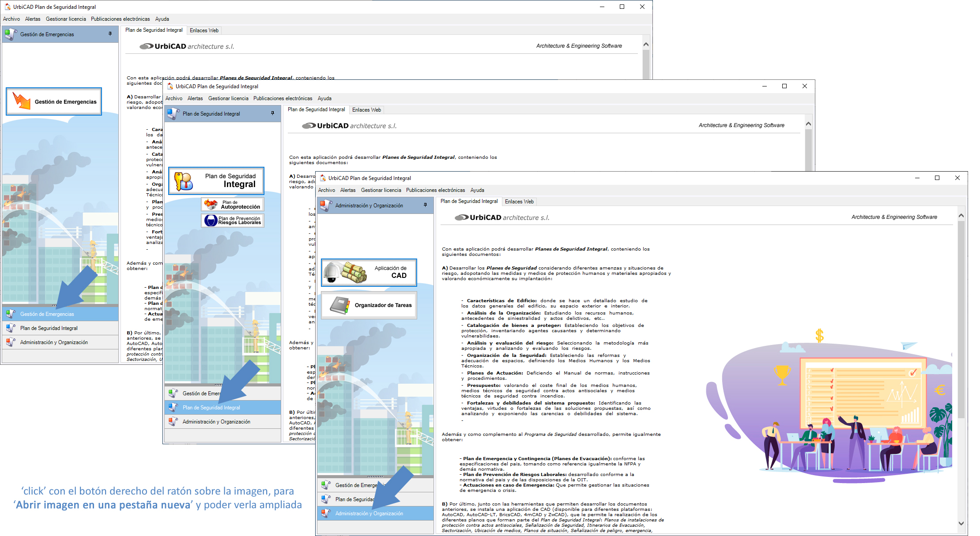
Task: Click Plan de Seguridad Integral header icon in middle window
Action: point(173,113)
